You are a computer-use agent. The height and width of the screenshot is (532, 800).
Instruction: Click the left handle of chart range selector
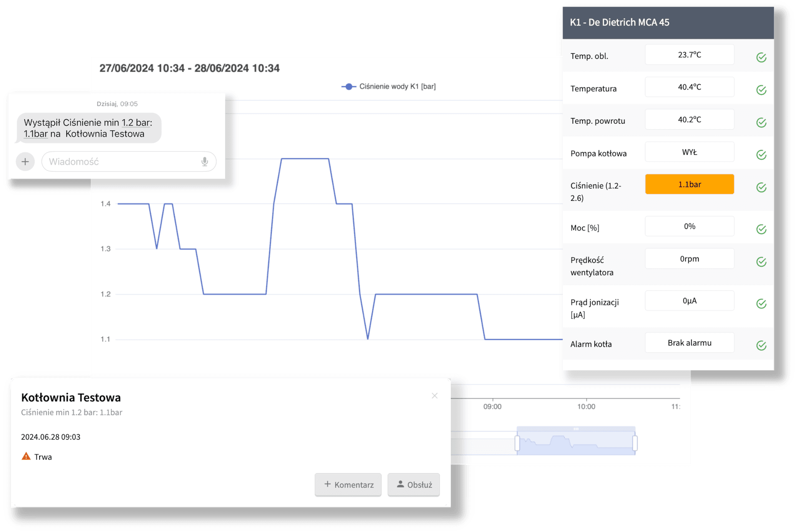click(x=517, y=443)
